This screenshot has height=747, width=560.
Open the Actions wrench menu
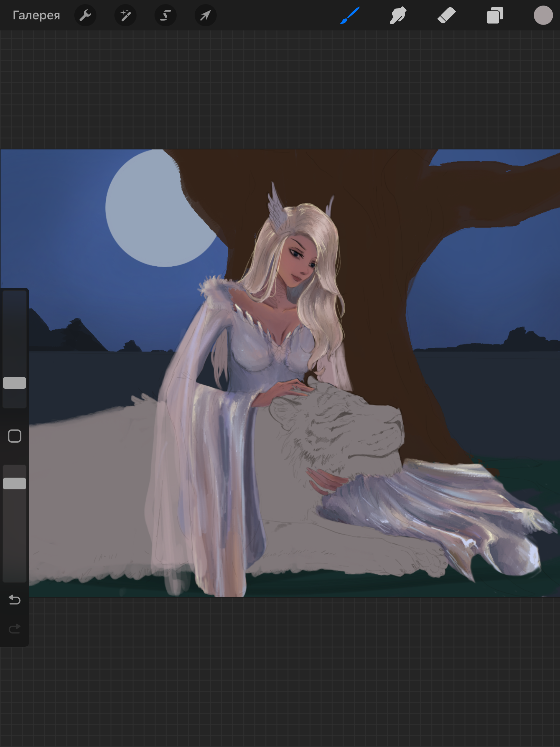point(85,15)
